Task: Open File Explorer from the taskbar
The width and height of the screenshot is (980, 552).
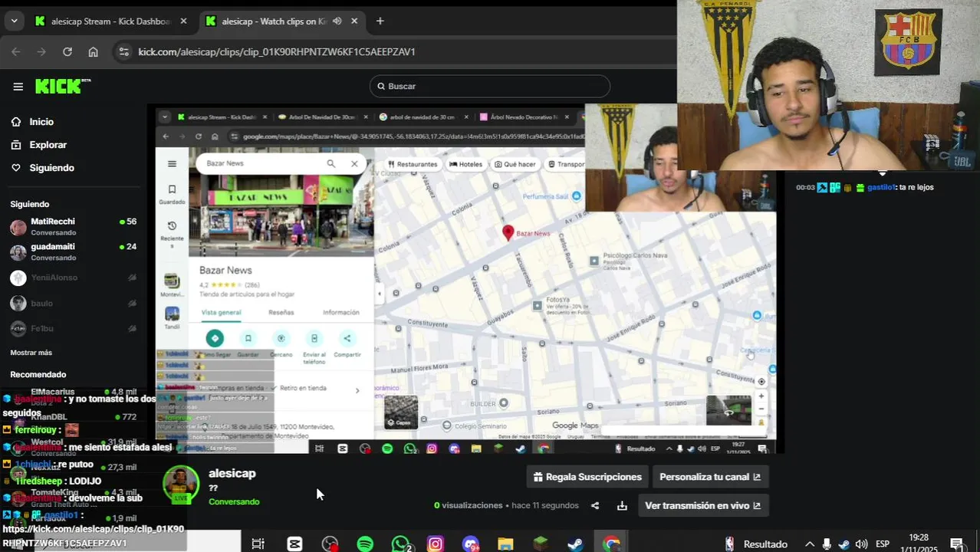Action: [x=505, y=544]
